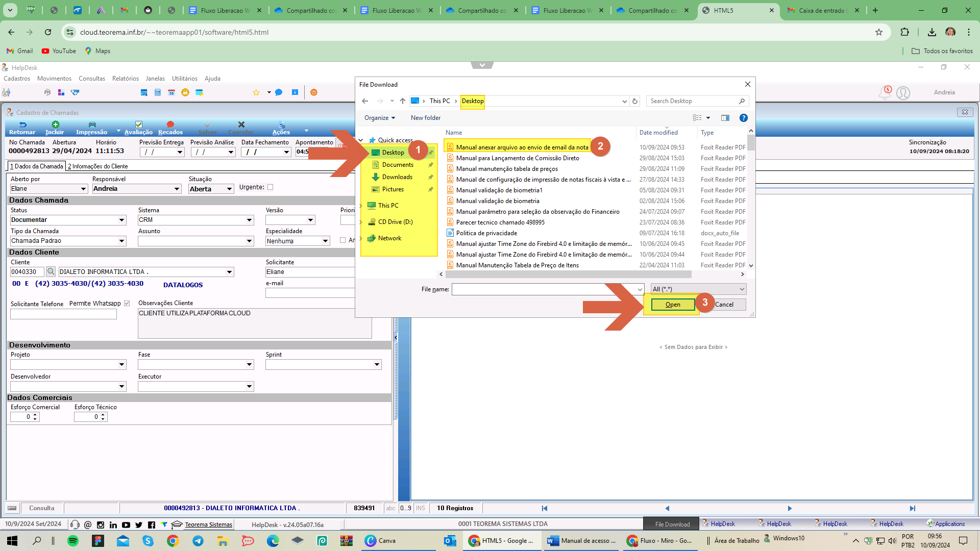
Task: Open the calendar 30 icon in toolbar
Action: point(171,92)
